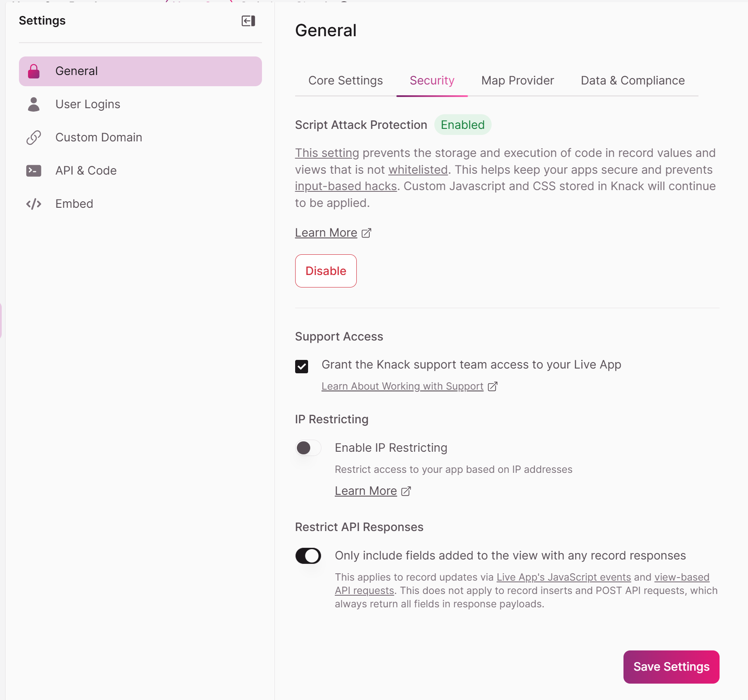Click the chain link Custom Domain icon
The image size is (748, 700).
[34, 137]
